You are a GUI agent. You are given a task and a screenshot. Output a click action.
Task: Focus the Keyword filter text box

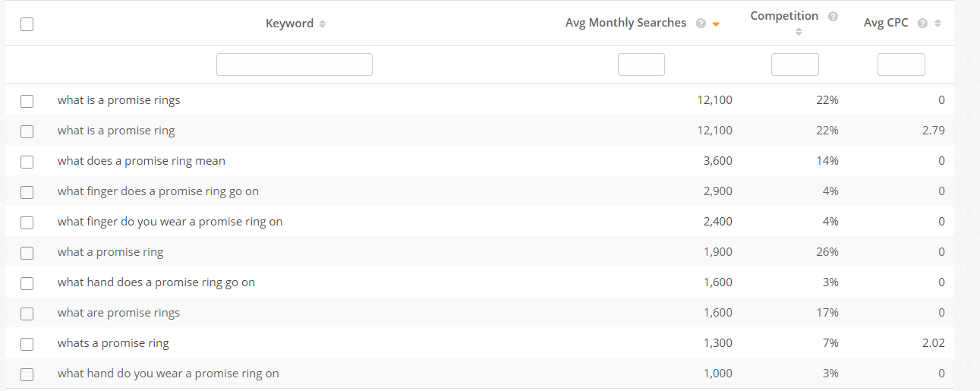pos(295,65)
